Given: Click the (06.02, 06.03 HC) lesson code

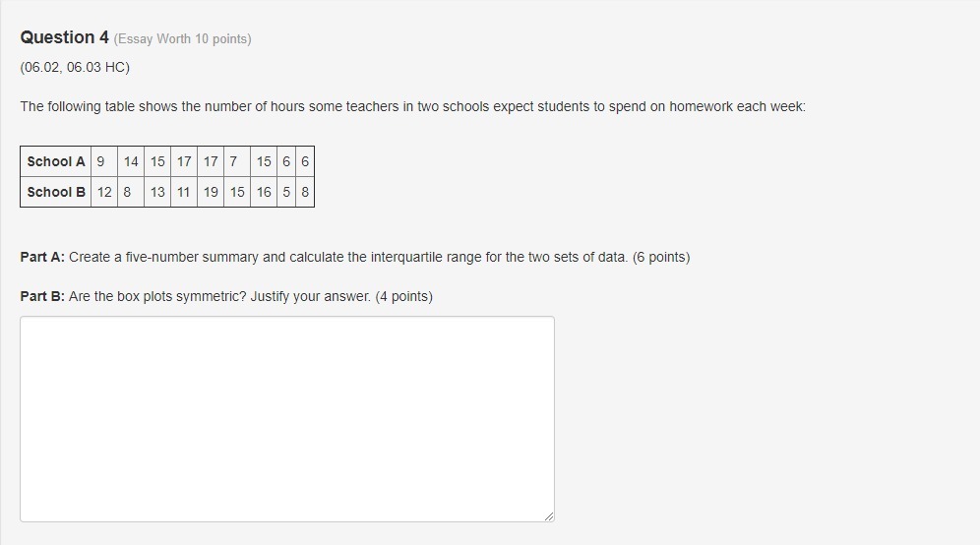Looking at the screenshot, I should 75,67.
